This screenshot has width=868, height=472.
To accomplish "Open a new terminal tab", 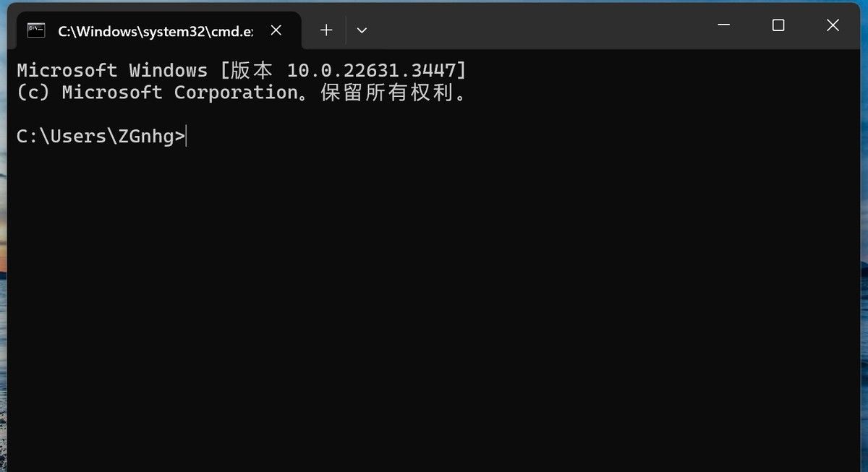I will click(x=326, y=30).
